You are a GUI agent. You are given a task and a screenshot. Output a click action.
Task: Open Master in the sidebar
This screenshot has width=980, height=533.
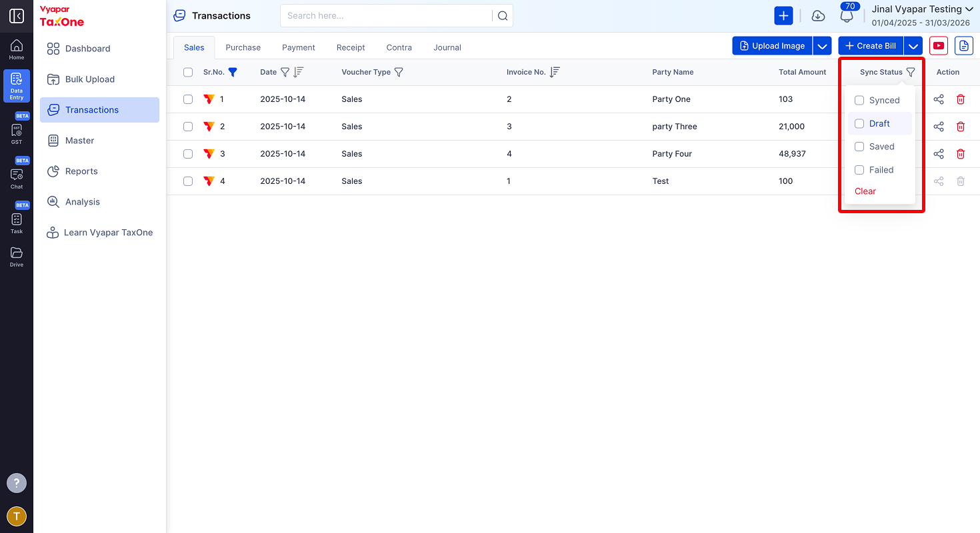click(x=99, y=141)
